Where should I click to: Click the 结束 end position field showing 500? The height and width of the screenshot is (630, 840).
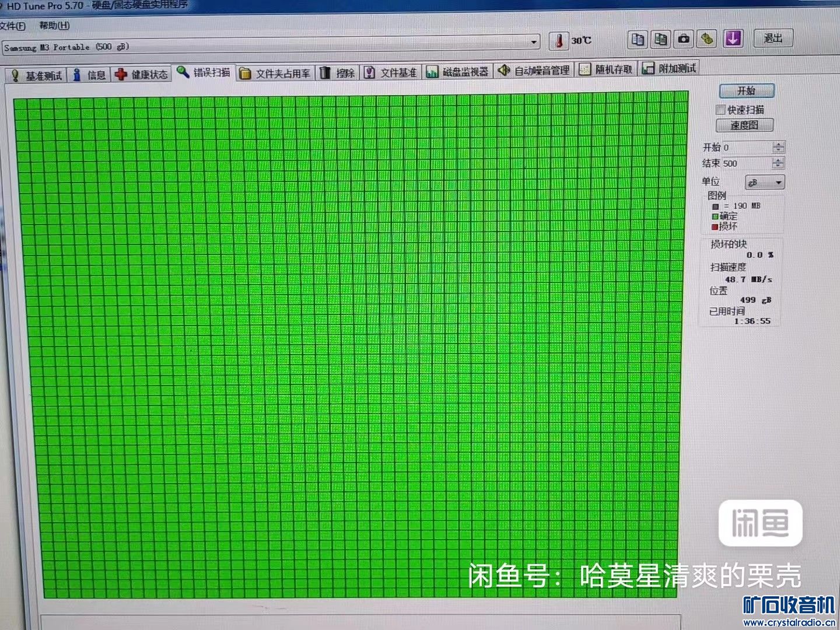(x=747, y=164)
